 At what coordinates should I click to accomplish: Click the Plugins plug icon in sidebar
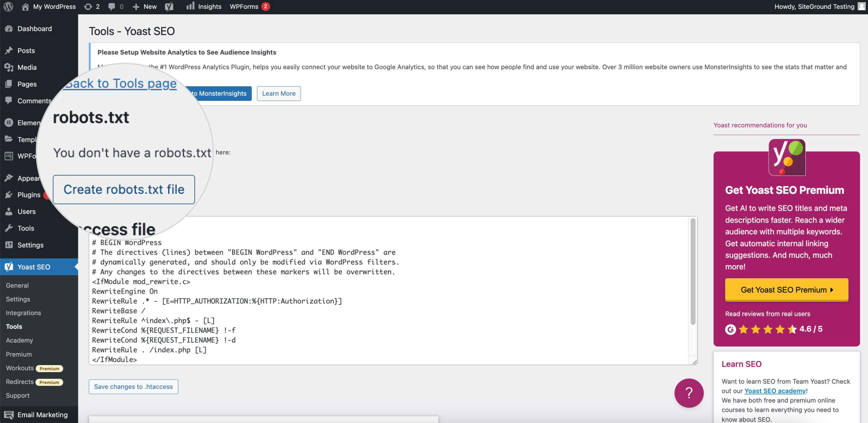pyautogui.click(x=9, y=195)
